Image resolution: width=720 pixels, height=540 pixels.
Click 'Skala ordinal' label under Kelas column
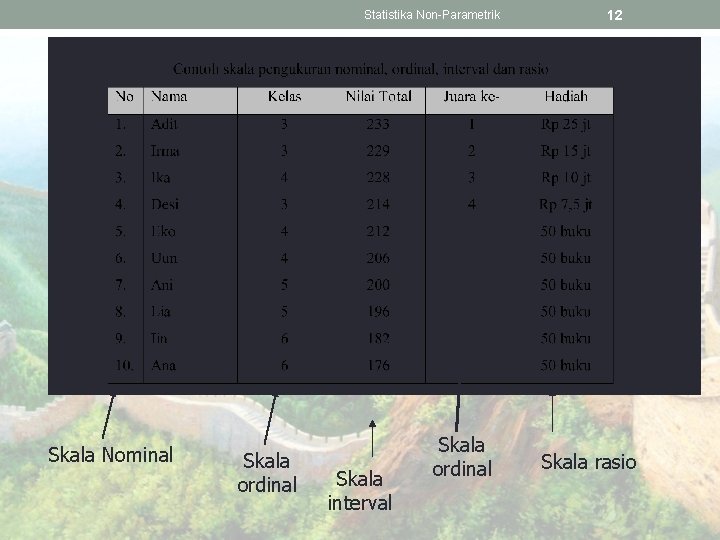click(x=267, y=473)
